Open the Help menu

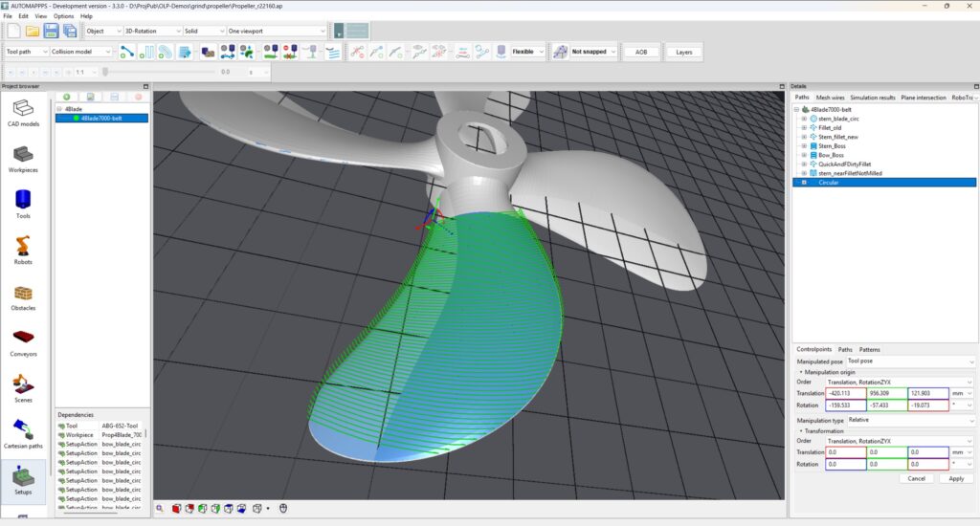click(x=86, y=16)
